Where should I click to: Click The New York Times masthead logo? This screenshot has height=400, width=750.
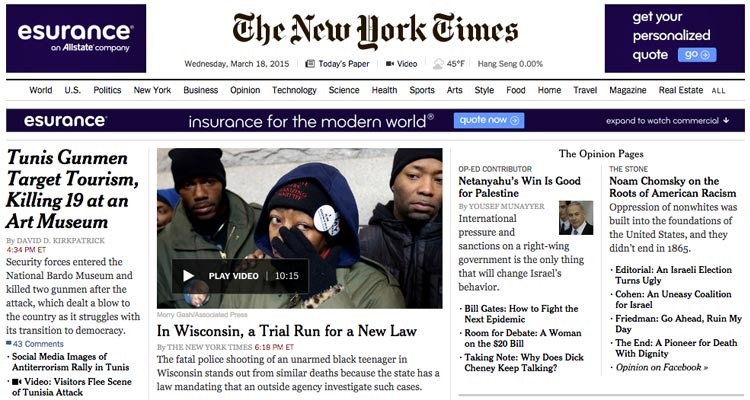[375, 31]
